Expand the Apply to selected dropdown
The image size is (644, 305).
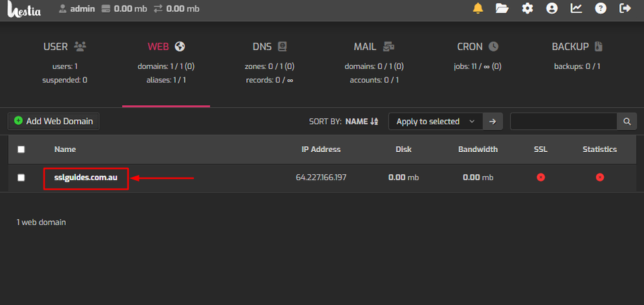click(435, 121)
